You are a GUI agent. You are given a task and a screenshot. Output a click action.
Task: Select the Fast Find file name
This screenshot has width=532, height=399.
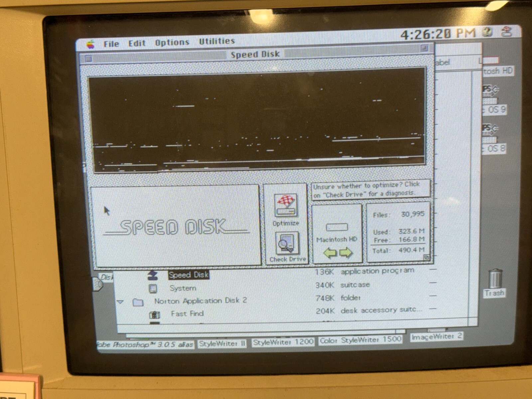(x=187, y=313)
